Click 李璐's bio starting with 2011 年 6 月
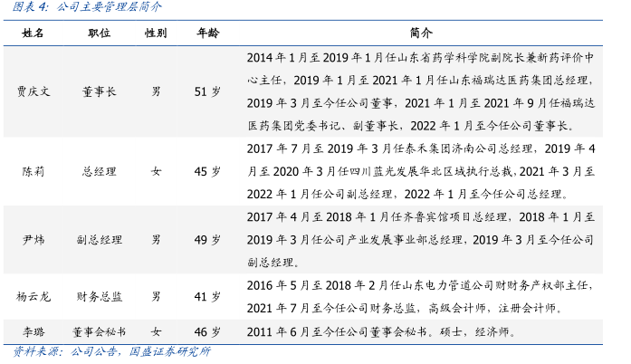631x364 pixels. tap(380, 331)
